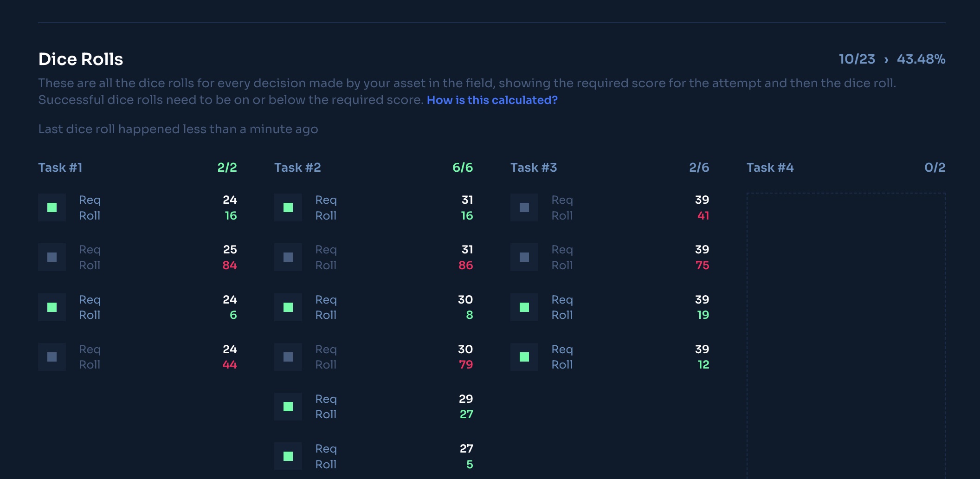Click the failed indicator beside Task #1 roll 84
This screenshot has width=980, height=479.
coord(52,257)
